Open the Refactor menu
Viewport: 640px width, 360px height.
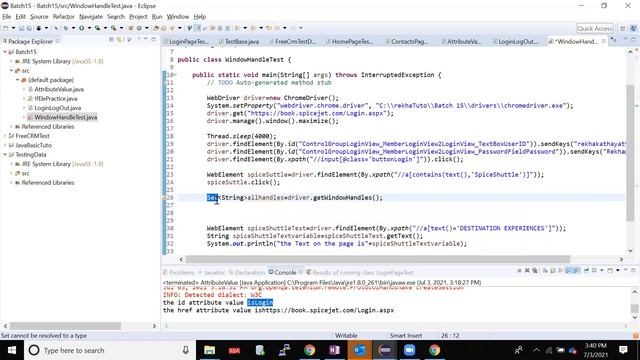point(63,17)
